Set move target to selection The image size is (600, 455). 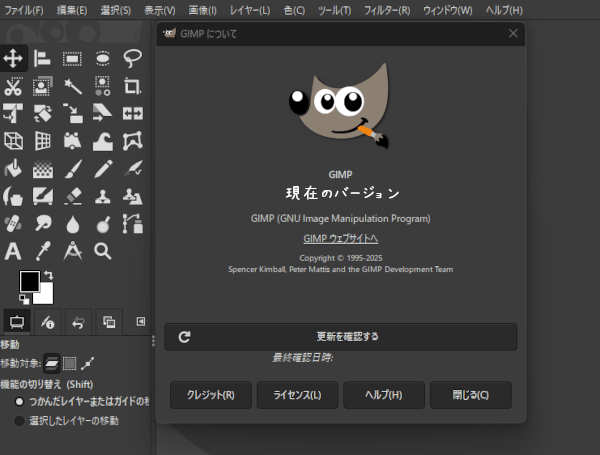point(69,363)
